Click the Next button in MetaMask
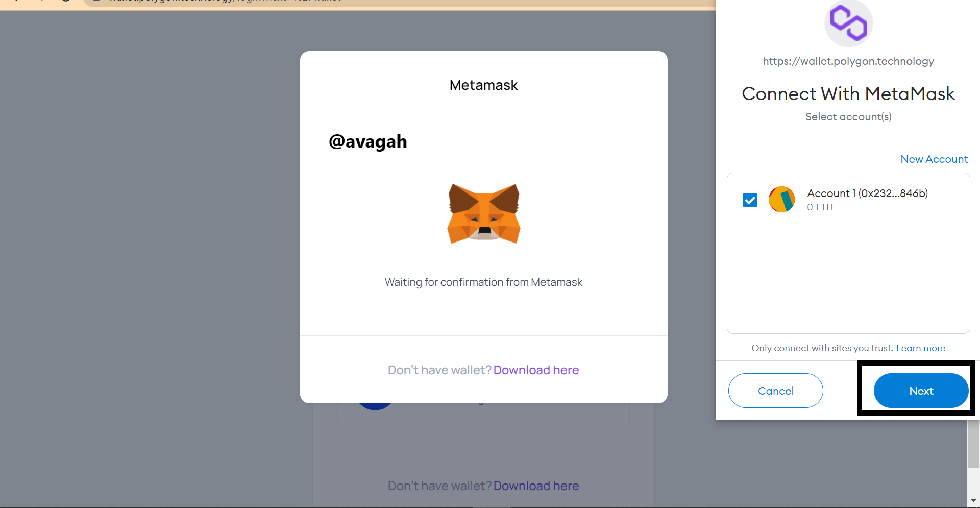 (x=921, y=391)
